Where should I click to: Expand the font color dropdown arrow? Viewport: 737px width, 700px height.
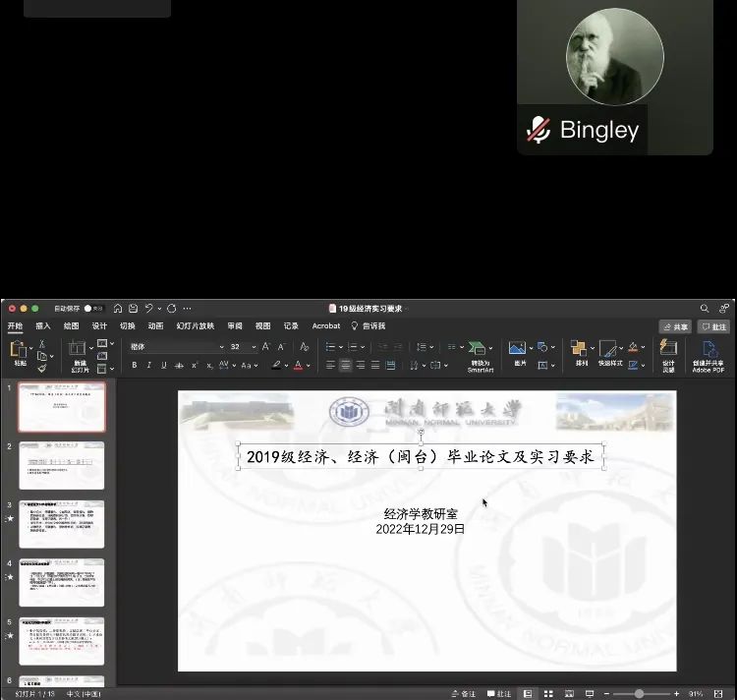point(309,365)
